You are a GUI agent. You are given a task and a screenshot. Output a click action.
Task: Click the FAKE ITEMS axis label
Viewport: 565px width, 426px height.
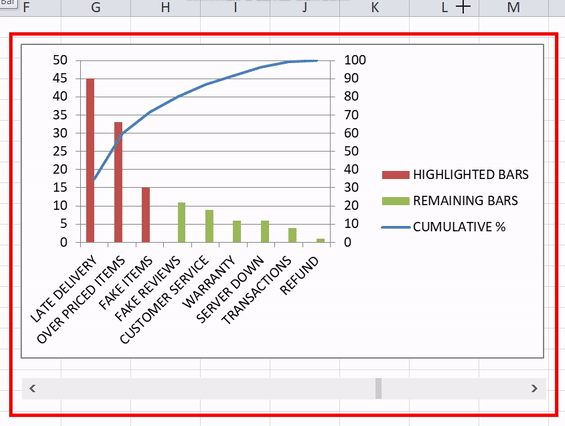click(x=126, y=283)
